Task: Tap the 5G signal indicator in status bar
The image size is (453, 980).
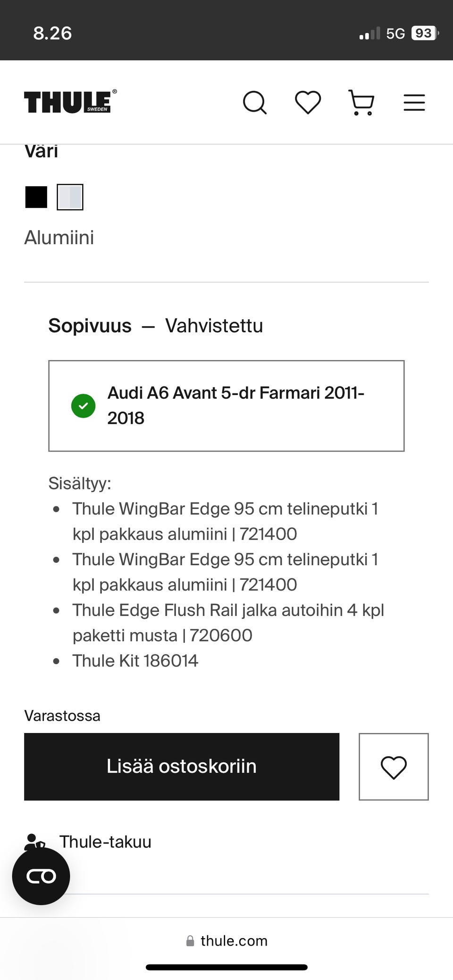Action: [395, 33]
